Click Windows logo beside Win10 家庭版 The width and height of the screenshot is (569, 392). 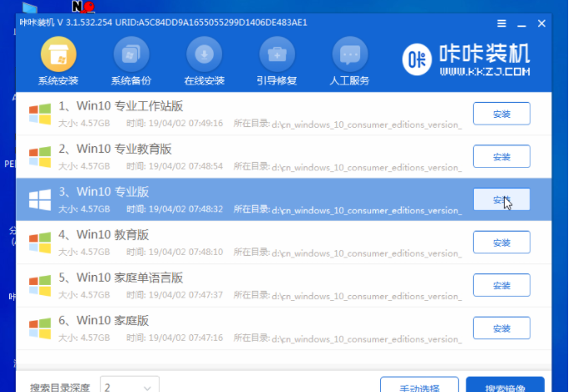point(39,328)
